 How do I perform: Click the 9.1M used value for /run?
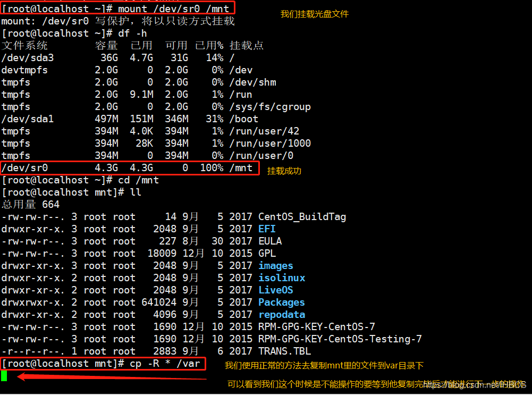[141, 94]
